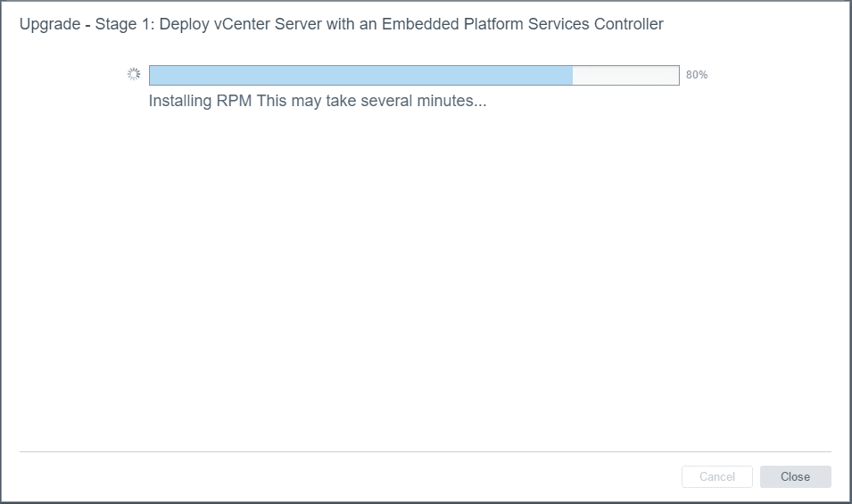Click the "Installing RPM" status text
Screen dimensions: 852x504
(201, 101)
